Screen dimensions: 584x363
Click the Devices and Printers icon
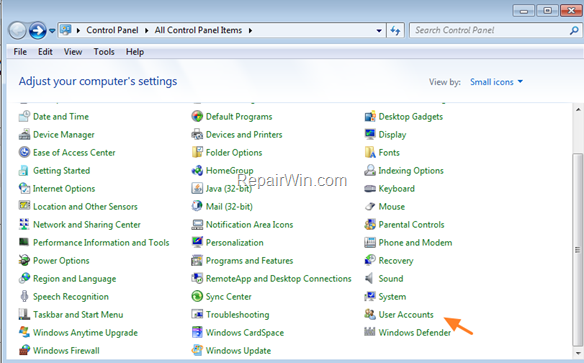(x=197, y=134)
